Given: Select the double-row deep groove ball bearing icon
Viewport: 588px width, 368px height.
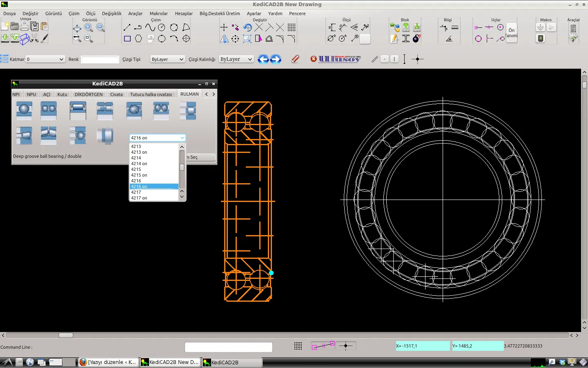Looking at the screenshot, I should [49, 110].
